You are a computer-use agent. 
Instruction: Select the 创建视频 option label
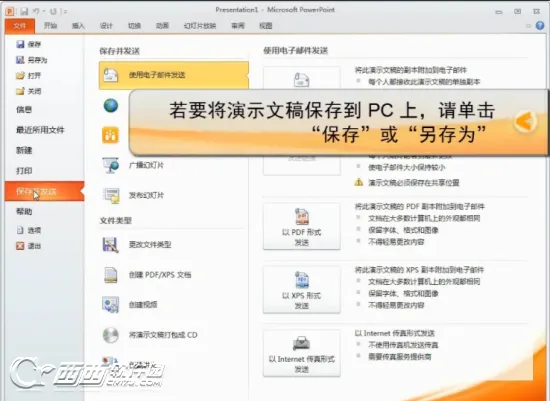(x=143, y=305)
